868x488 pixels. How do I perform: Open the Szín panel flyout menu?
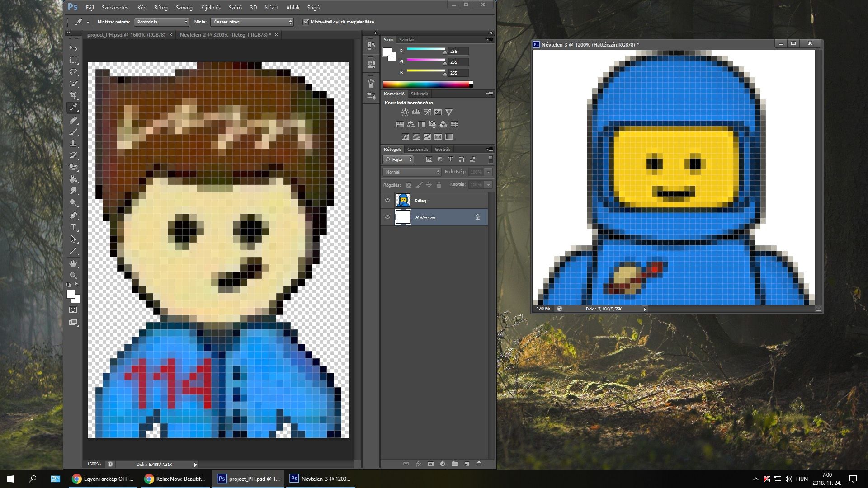pyautogui.click(x=490, y=40)
